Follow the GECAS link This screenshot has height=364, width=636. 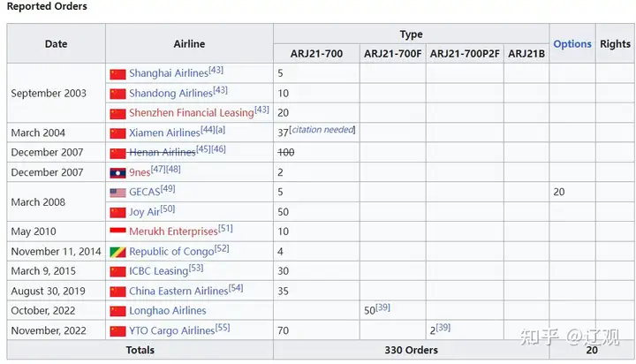(145, 192)
